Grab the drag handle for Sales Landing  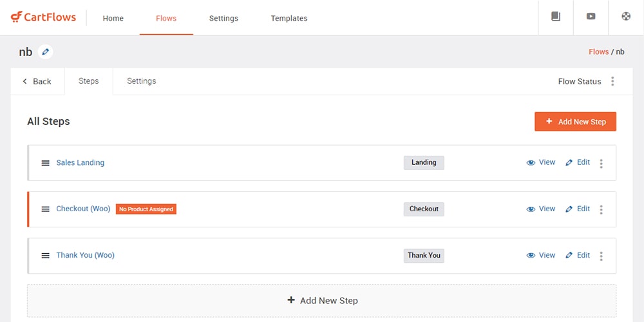pyautogui.click(x=45, y=163)
